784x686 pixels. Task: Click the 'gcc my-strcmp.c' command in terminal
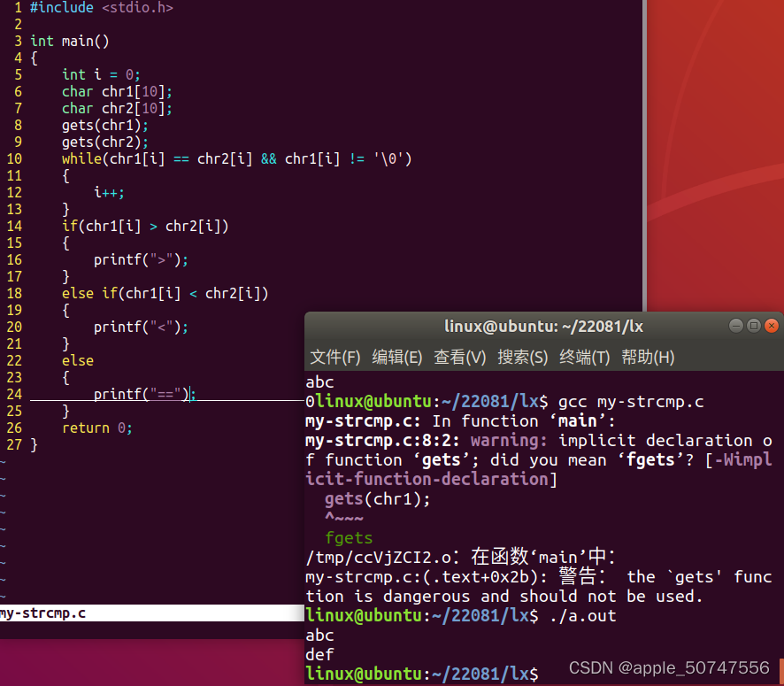point(631,402)
